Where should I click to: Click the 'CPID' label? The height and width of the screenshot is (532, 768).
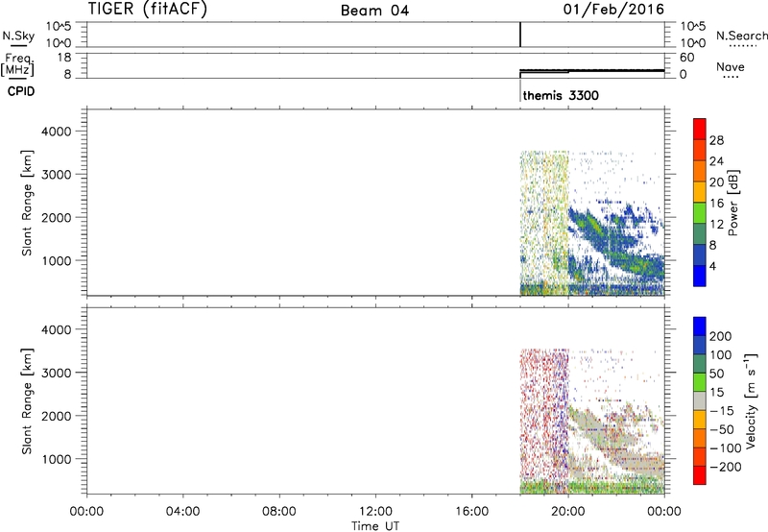[21, 91]
